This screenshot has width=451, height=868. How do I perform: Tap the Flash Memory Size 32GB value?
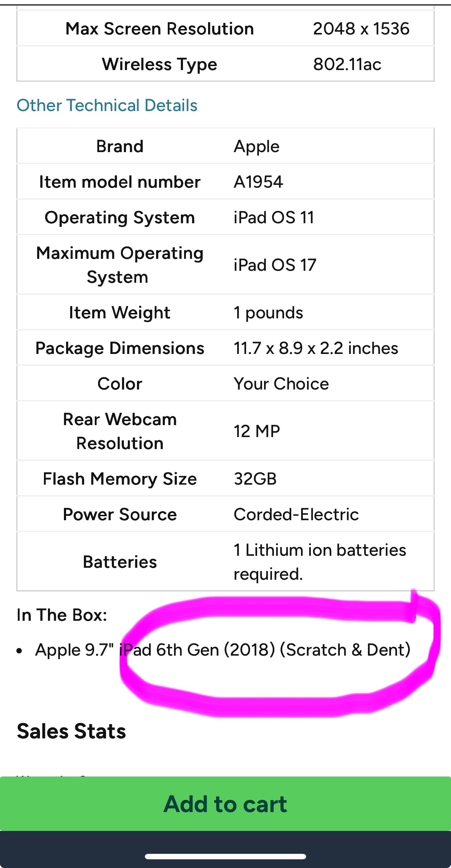click(255, 478)
